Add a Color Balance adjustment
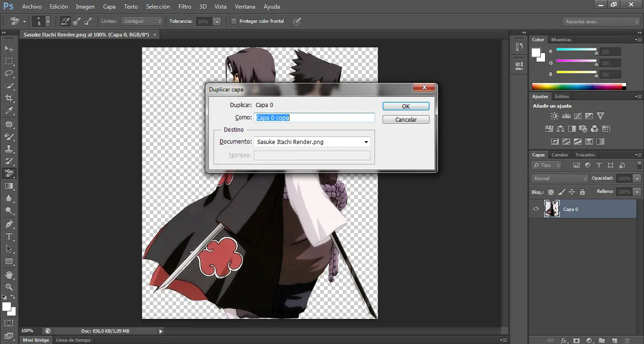Viewport: 644px width, 344px height. point(560,129)
